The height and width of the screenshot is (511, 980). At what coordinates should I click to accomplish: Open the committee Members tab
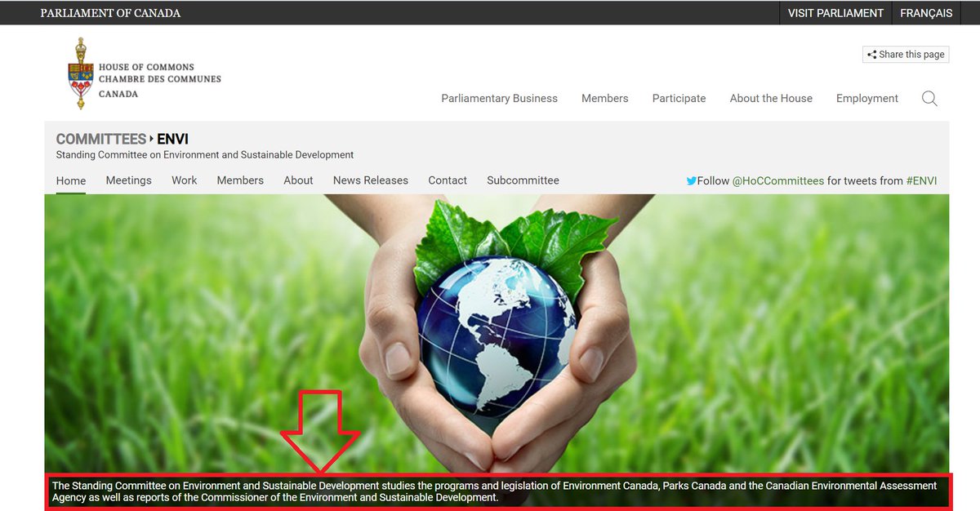[240, 180]
